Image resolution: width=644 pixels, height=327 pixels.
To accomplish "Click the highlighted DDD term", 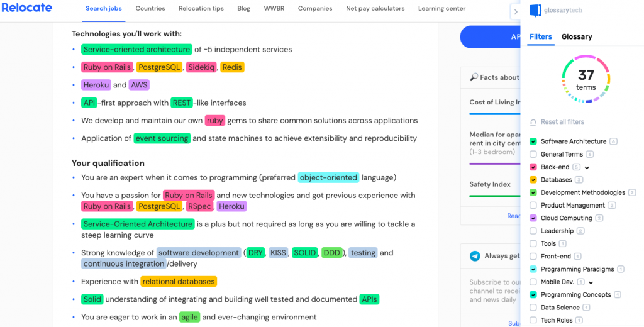I will pos(332,253).
